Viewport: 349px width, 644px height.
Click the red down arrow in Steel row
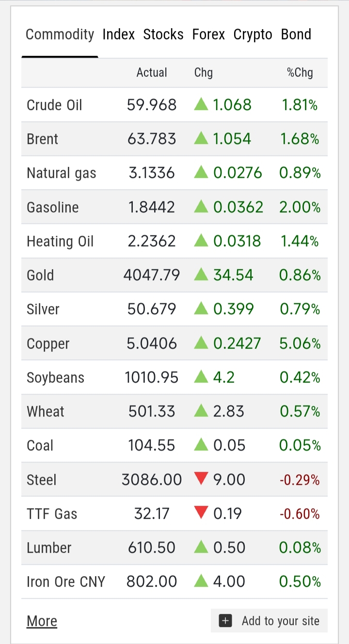click(201, 479)
